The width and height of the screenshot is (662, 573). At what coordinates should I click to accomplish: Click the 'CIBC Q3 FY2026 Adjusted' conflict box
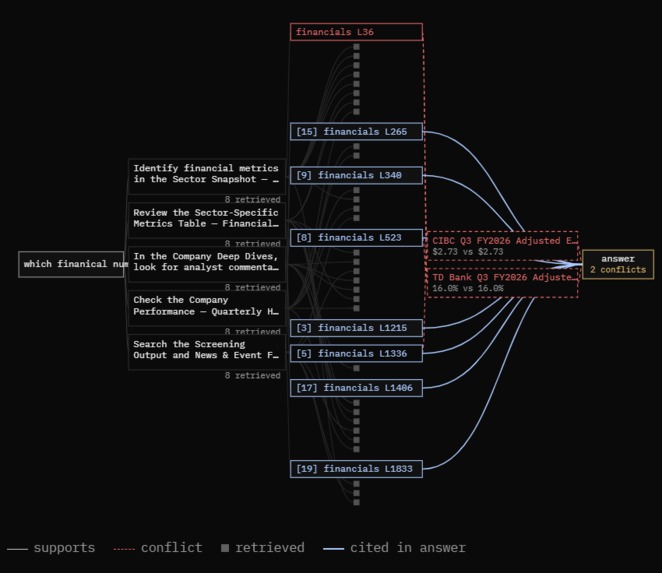(x=502, y=246)
